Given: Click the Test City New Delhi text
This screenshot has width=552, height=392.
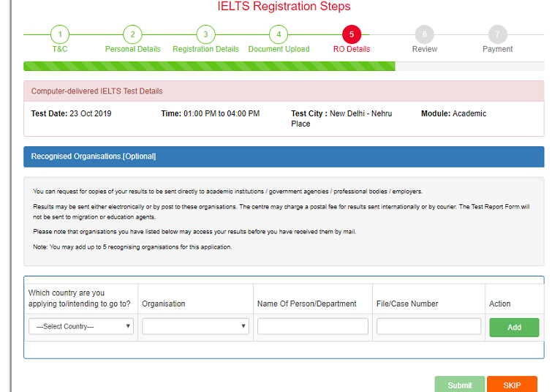Looking at the screenshot, I should [341, 118].
